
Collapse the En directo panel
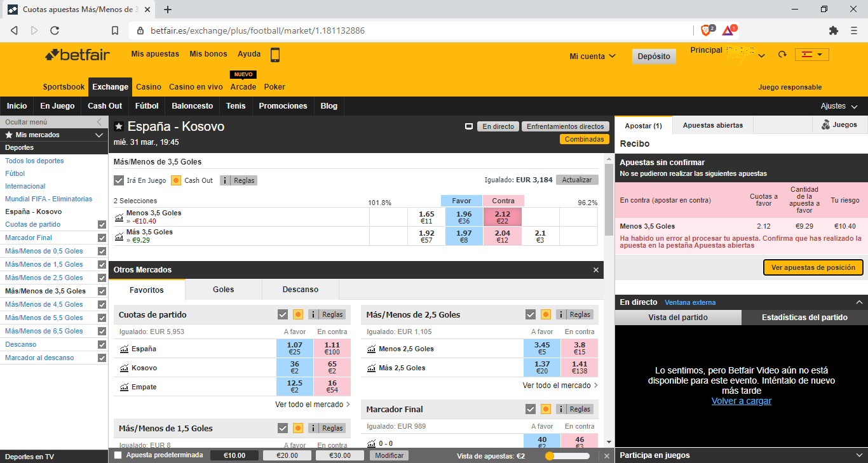[859, 302]
